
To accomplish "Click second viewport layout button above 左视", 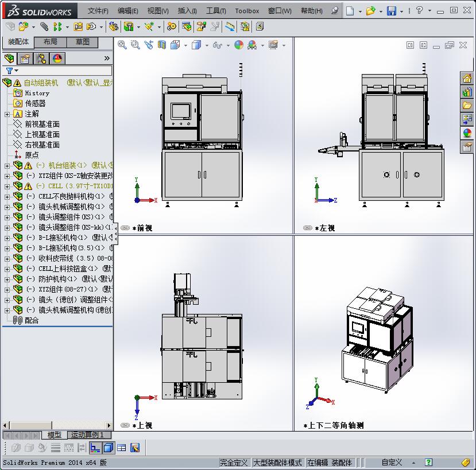I will point(424,45).
